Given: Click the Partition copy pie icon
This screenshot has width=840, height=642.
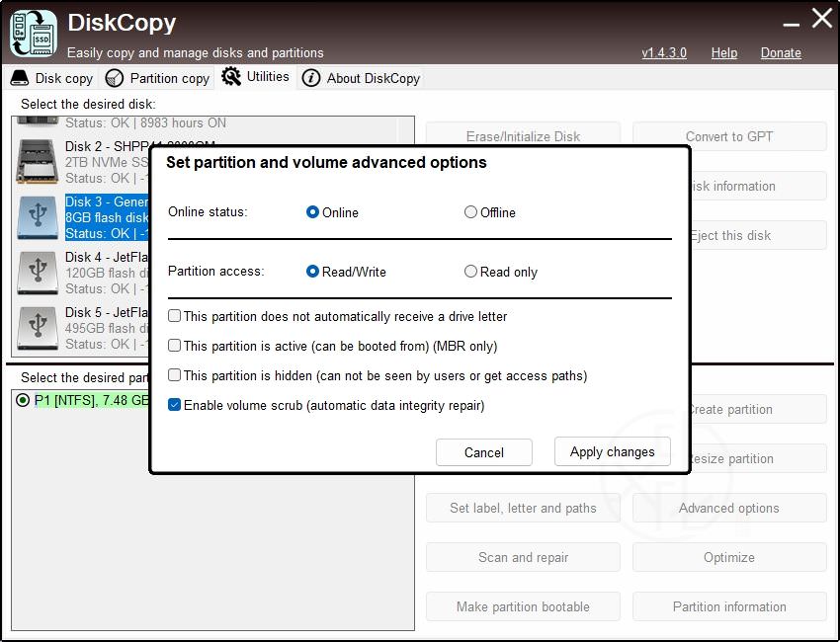Looking at the screenshot, I should 115,78.
